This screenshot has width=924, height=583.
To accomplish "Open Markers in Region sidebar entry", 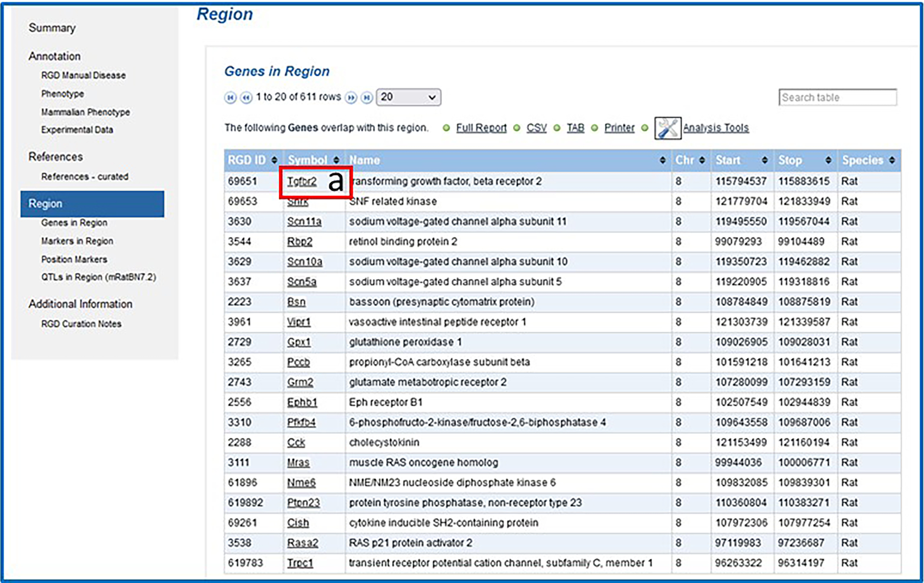I will pyautogui.click(x=77, y=241).
